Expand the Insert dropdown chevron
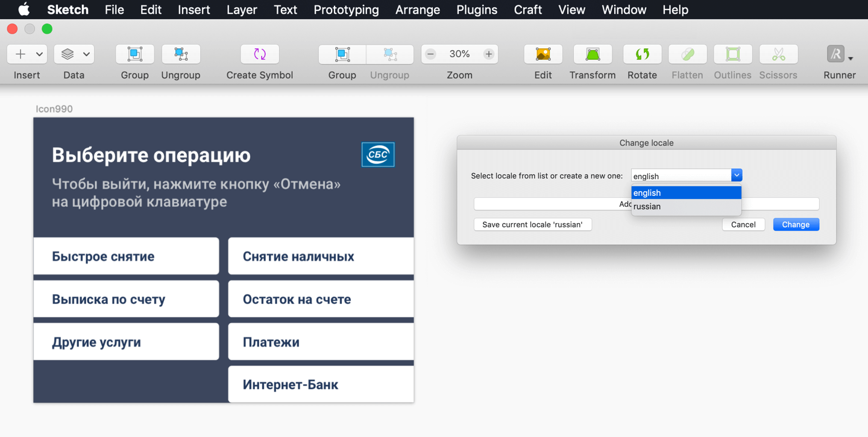868x437 pixels. coord(39,54)
